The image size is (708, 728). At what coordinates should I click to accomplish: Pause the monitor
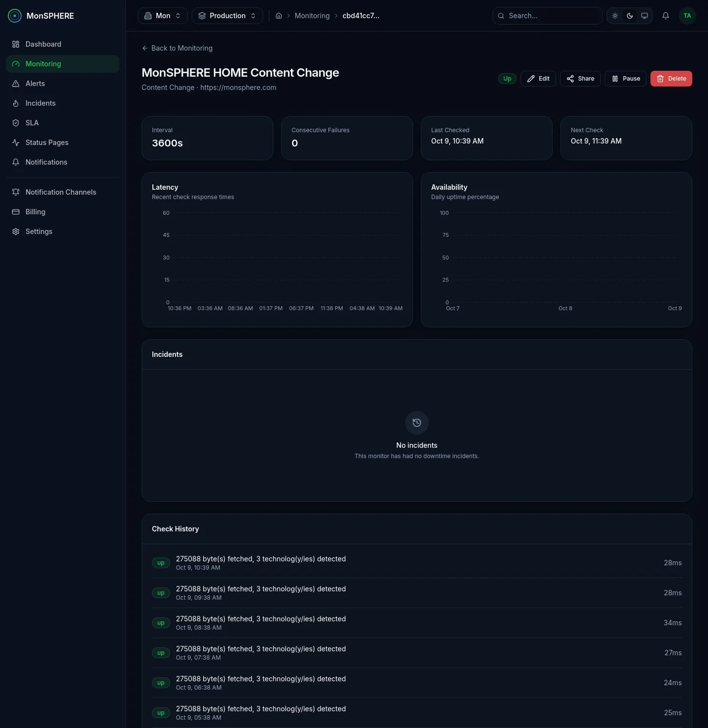click(625, 79)
